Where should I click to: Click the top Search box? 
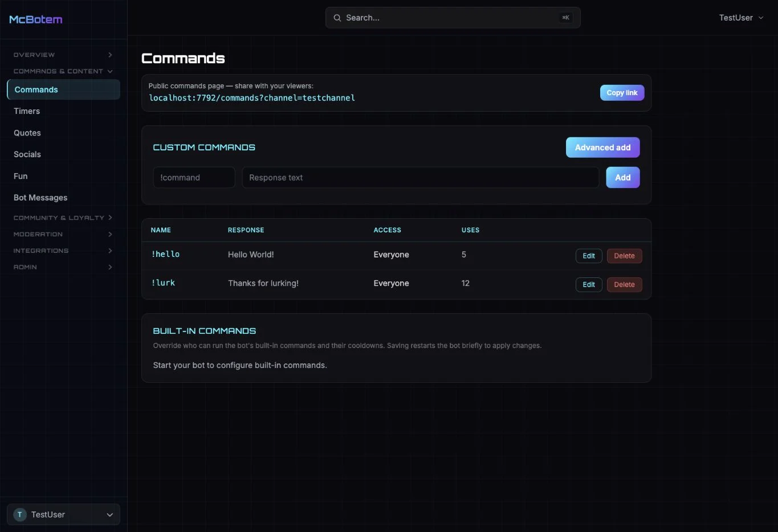tap(453, 18)
